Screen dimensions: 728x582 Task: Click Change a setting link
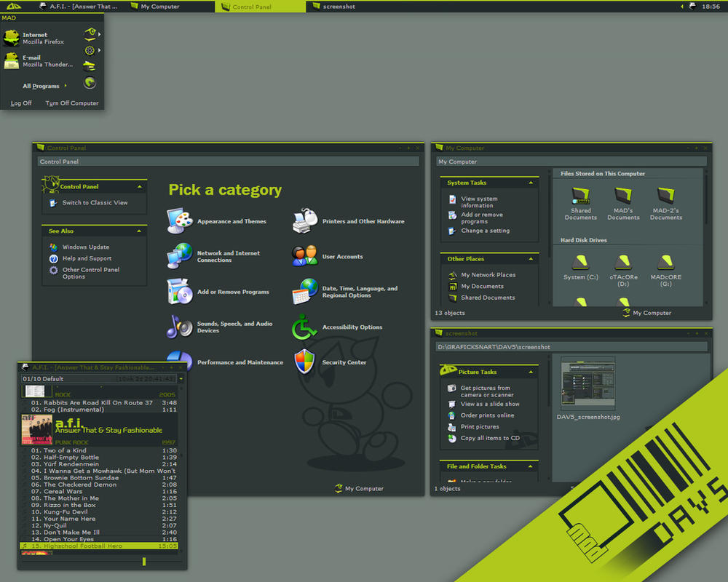coord(485,231)
